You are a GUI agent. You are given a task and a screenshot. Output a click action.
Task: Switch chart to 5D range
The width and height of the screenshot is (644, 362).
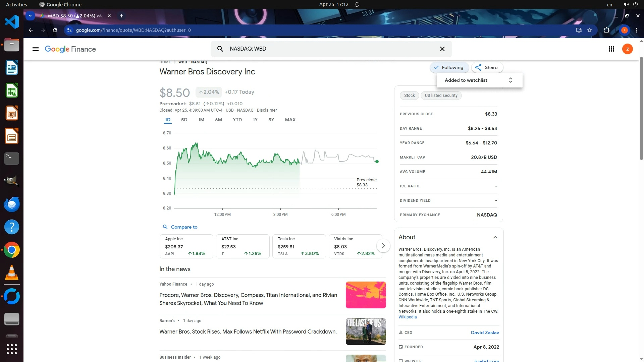point(184,120)
